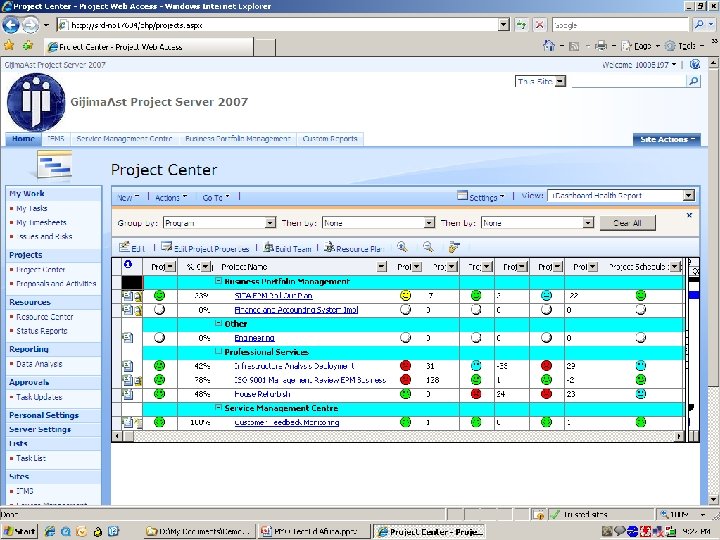The height and width of the screenshot is (540, 720).
Task: Click the site search text box
Action: click(x=629, y=81)
